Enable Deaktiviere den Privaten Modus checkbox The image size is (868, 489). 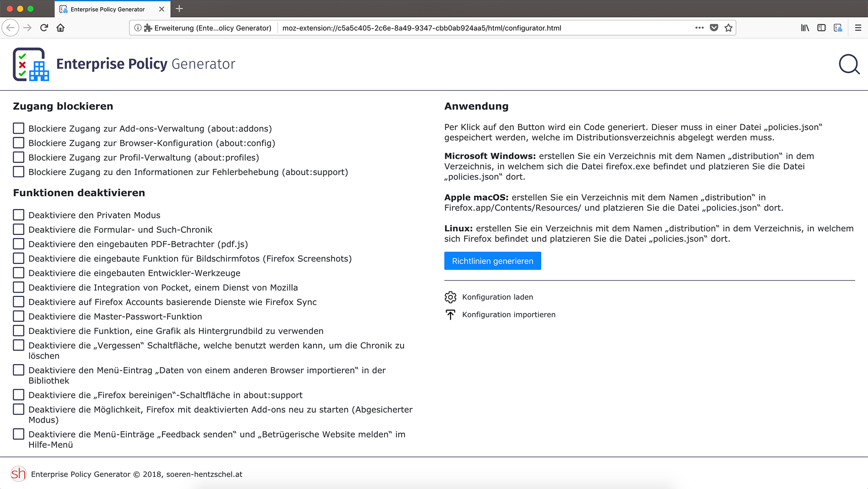point(19,215)
